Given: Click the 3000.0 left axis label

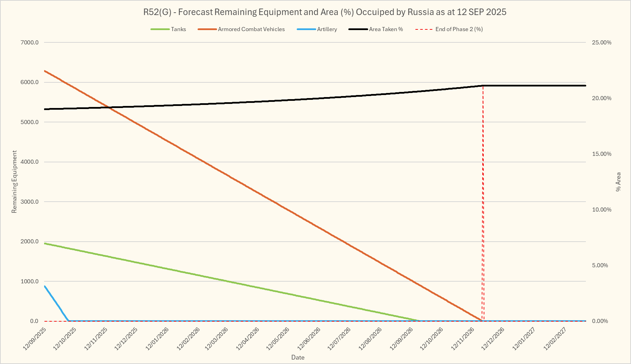Looking at the screenshot, I should click(30, 202).
